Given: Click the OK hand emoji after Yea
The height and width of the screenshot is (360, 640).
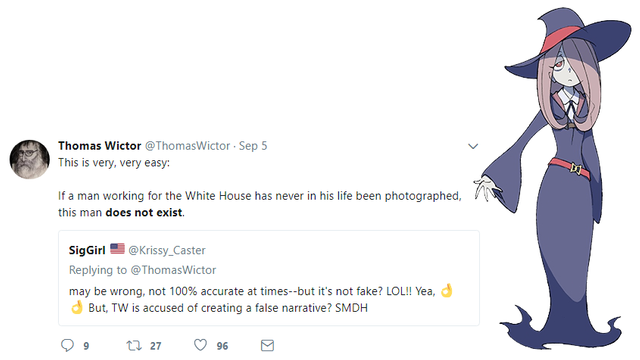Looking at the screenshot, I should pos(447,290).
